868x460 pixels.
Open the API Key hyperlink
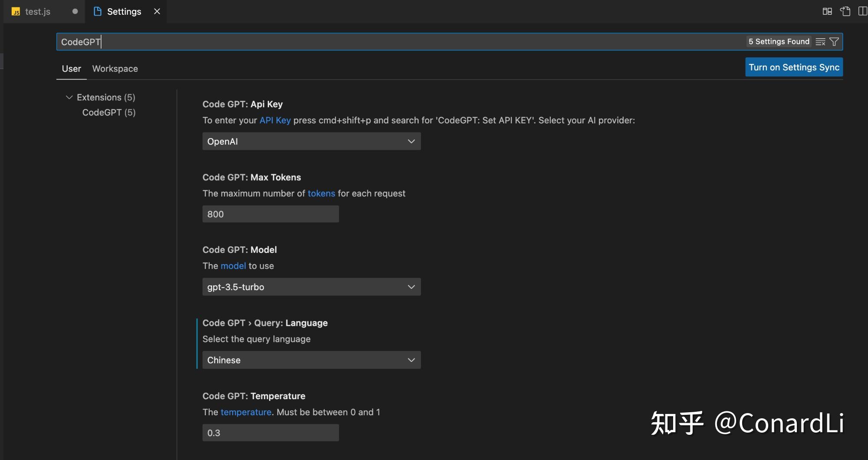click(x=275, y=120)
